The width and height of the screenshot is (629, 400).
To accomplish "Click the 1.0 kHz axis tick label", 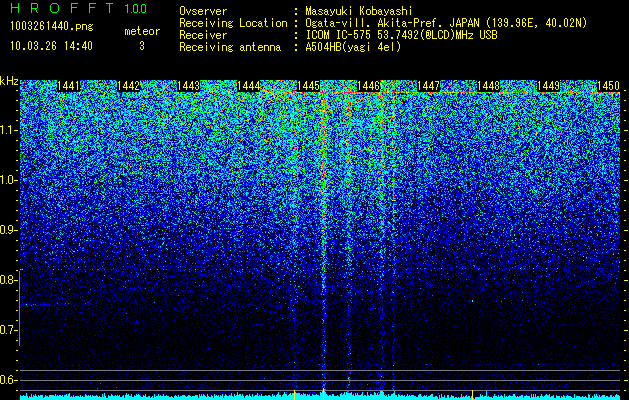I will point(8,180).
